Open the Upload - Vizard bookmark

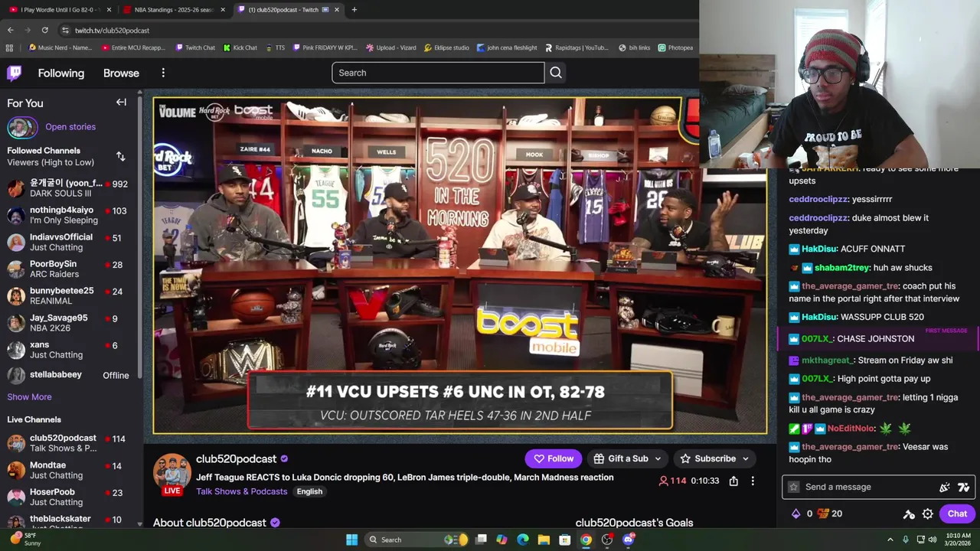pos(391,47)
